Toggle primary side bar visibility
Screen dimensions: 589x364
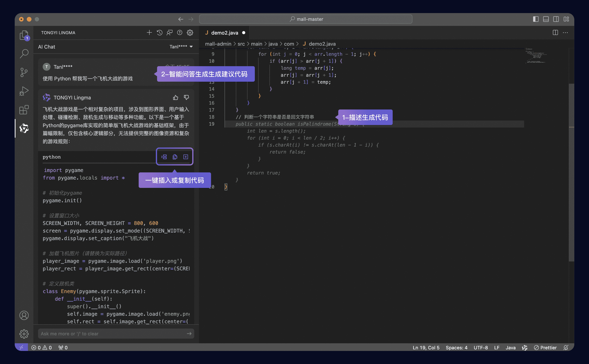coord(535,19)
